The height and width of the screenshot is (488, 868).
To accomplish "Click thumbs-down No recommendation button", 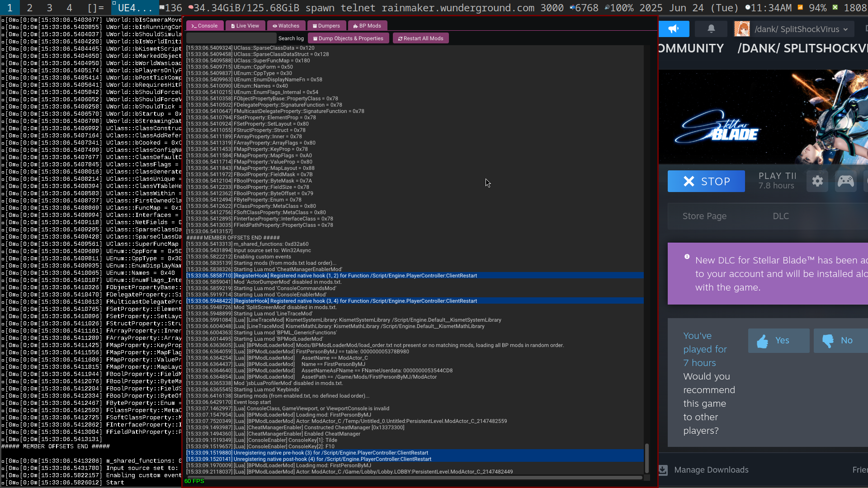I will [x=840, y=341].
